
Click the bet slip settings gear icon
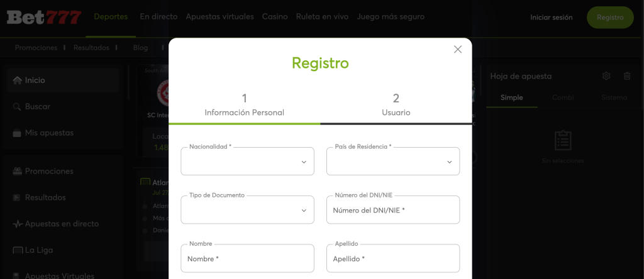[606, 76]
